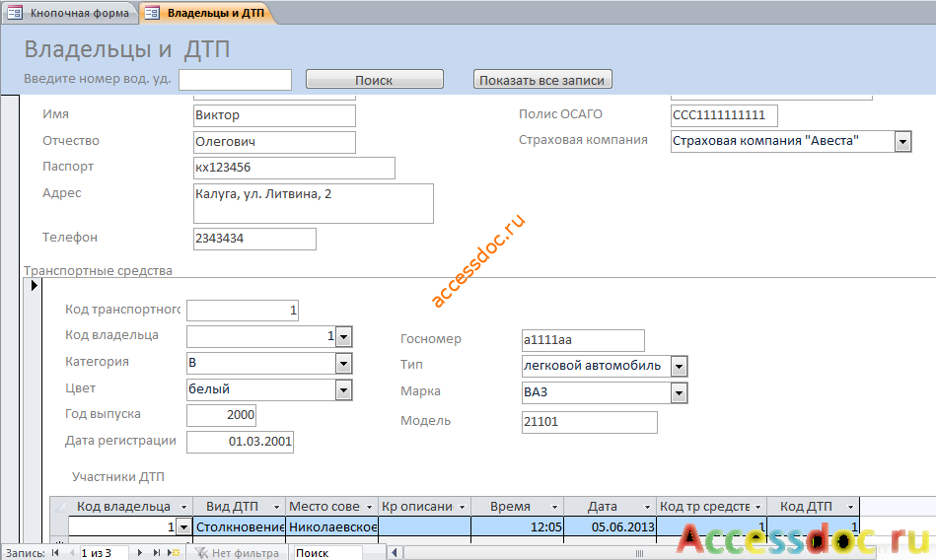Open the 'Тип' vehicle type dropdown
Screen dimensions: 936x560
pos(679,366)
